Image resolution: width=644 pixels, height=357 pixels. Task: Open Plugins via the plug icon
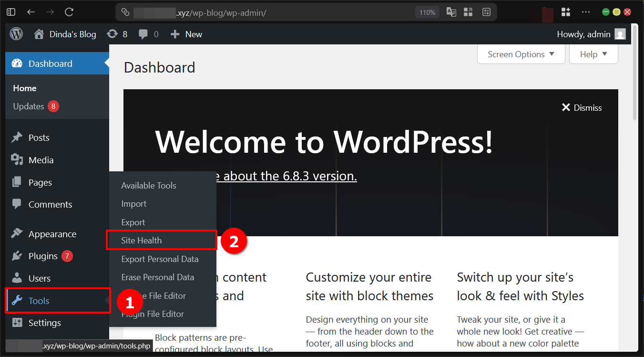(18, 256)
